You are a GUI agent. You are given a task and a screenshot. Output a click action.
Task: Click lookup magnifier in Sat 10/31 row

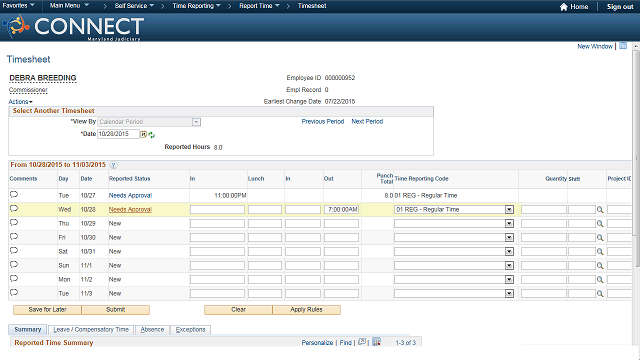(600, 252)
